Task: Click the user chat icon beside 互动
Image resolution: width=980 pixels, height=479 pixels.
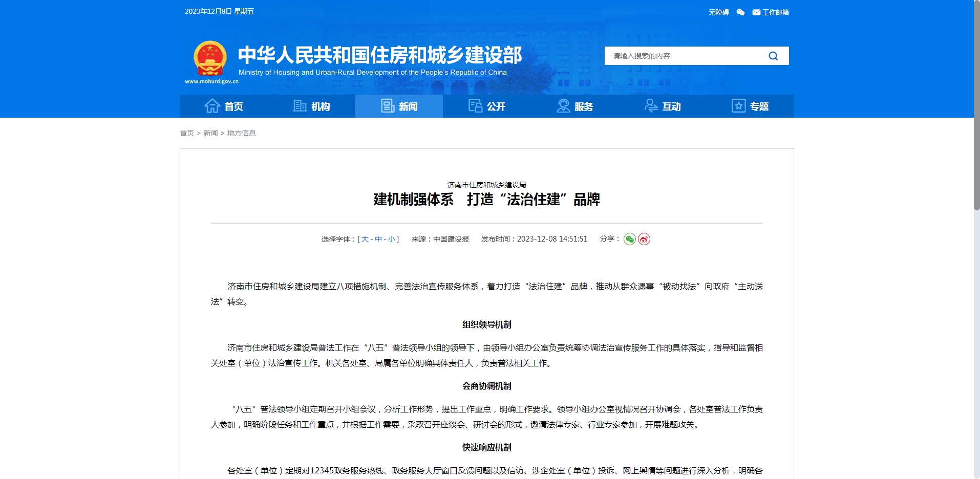Action: 651,106
